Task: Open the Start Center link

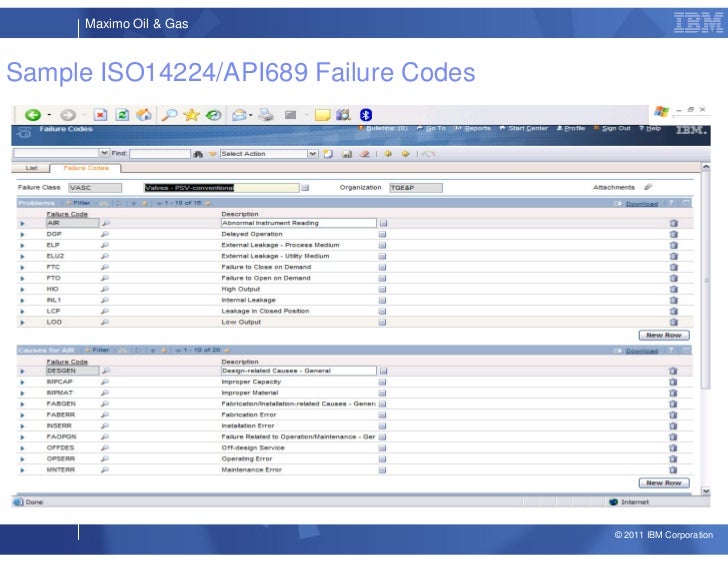Action: [524, 128]
